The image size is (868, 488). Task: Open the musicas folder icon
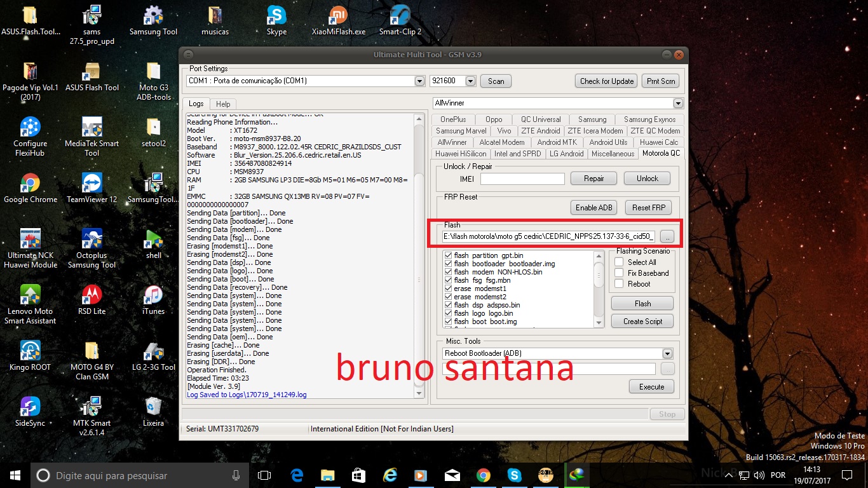[x=215, y=20]
